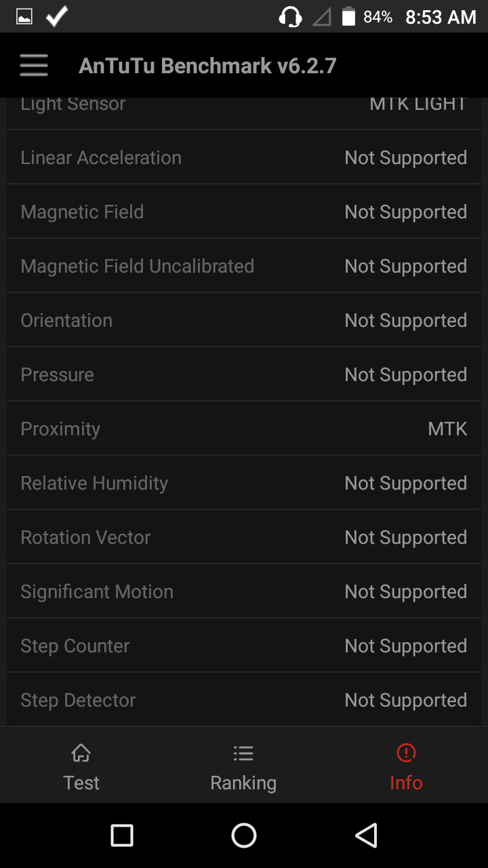Open recent apps square button
This screenshot has width=488, height=868.
tap(122, 835)
